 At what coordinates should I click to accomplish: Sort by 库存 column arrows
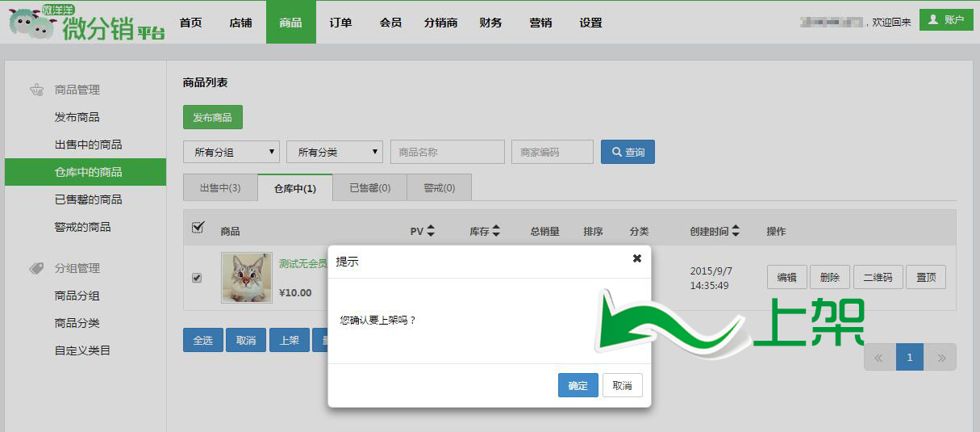click(496, 231)
